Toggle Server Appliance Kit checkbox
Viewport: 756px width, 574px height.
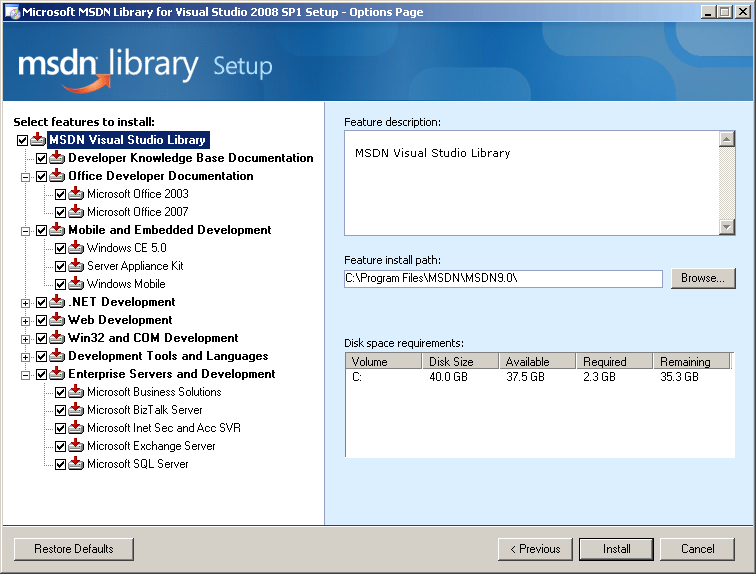tap(60, 266)
